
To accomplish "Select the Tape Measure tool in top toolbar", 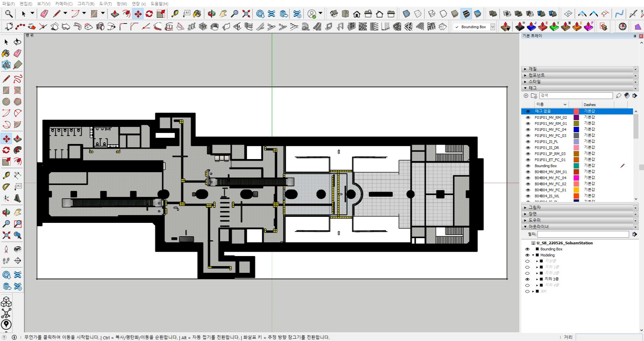I will pos(175,14).
